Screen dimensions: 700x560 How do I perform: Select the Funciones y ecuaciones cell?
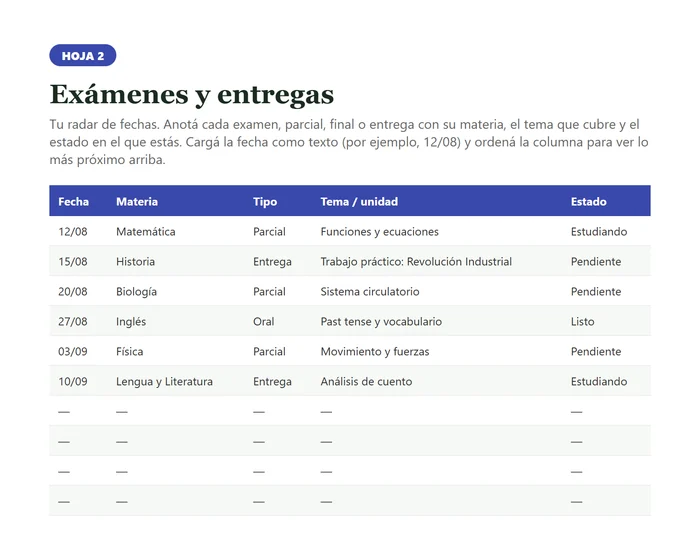379,231
